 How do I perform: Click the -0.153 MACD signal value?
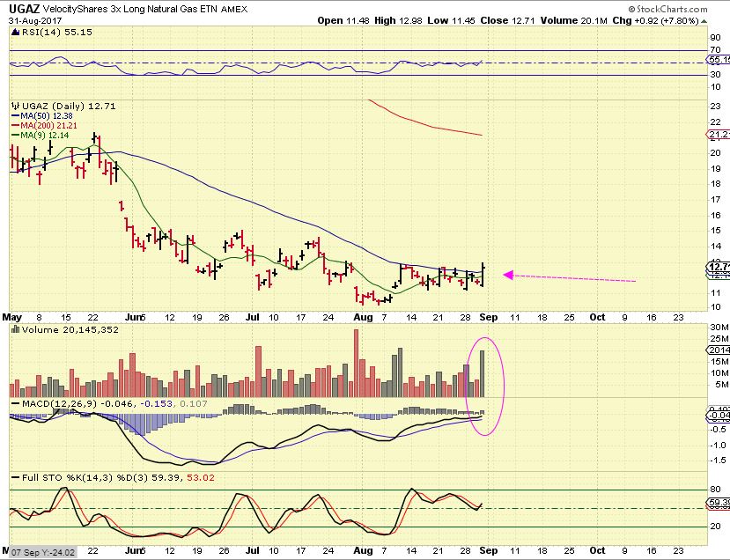(x=156, y=403)
